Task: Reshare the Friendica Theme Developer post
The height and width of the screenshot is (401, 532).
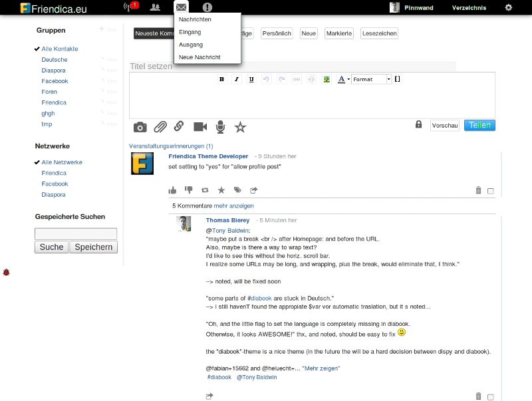Action: coord(205,190)
